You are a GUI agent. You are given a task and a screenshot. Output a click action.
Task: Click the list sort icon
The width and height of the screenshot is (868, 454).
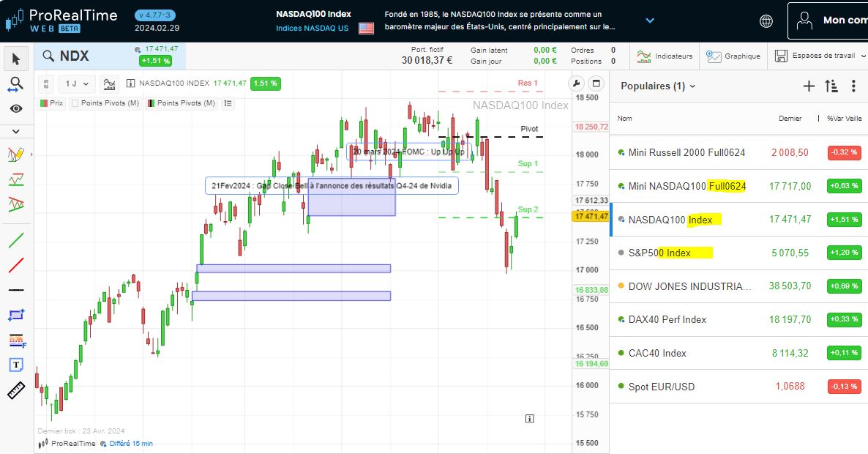[831, 86]
